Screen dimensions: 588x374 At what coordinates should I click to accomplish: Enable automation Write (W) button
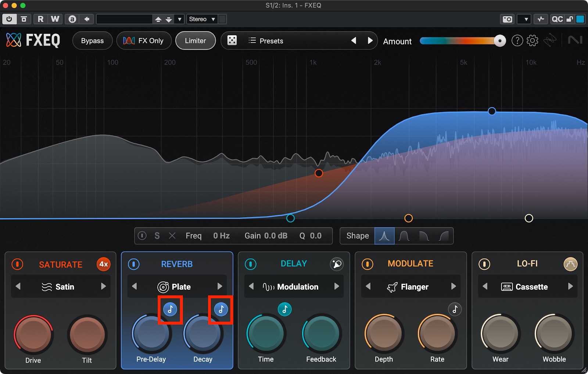click(55, 19)
